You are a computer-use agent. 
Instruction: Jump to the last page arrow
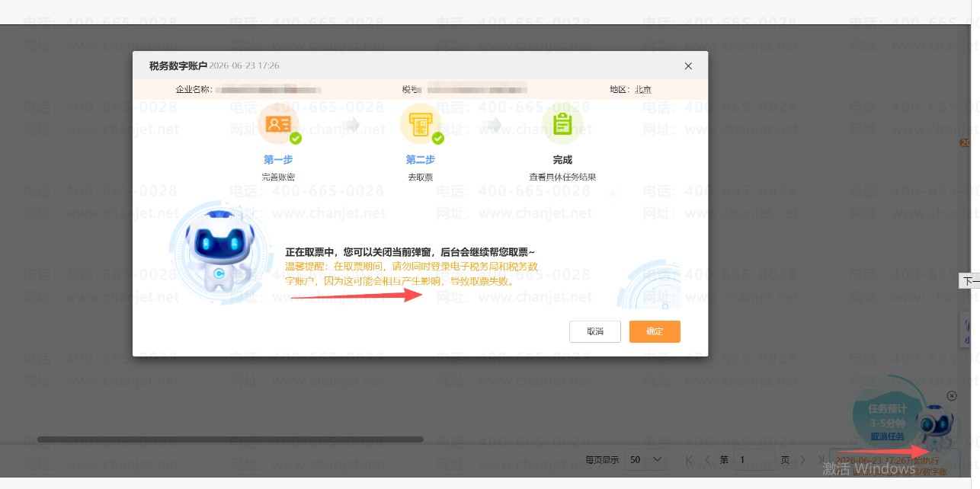coord(821,460)
